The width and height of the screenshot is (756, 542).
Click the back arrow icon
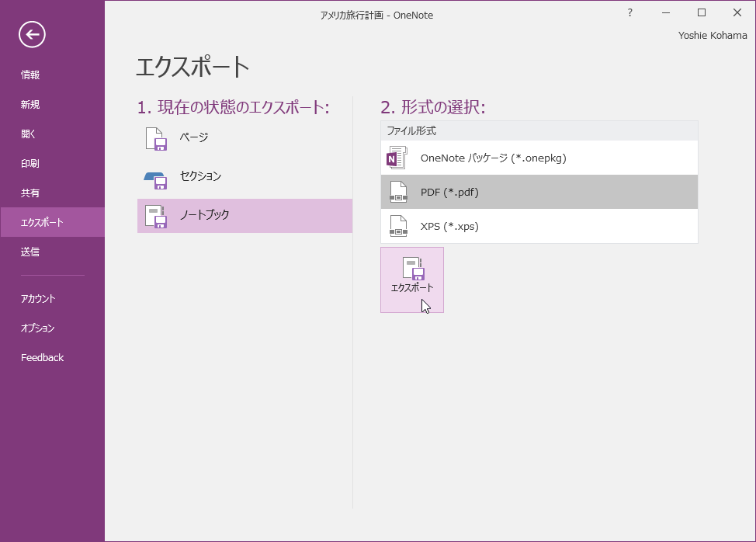33,34
